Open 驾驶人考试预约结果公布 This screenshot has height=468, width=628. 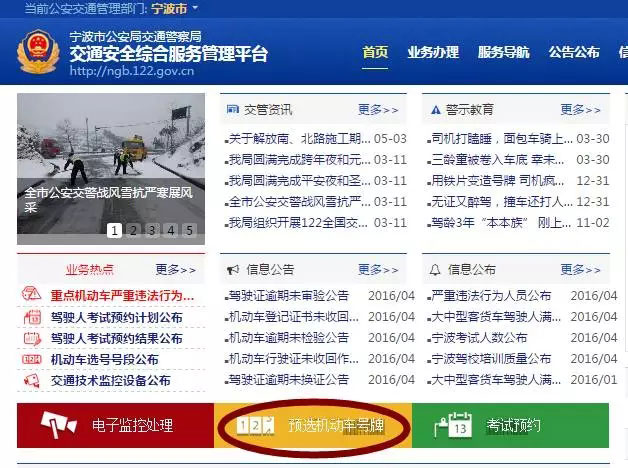pos(117,339)
